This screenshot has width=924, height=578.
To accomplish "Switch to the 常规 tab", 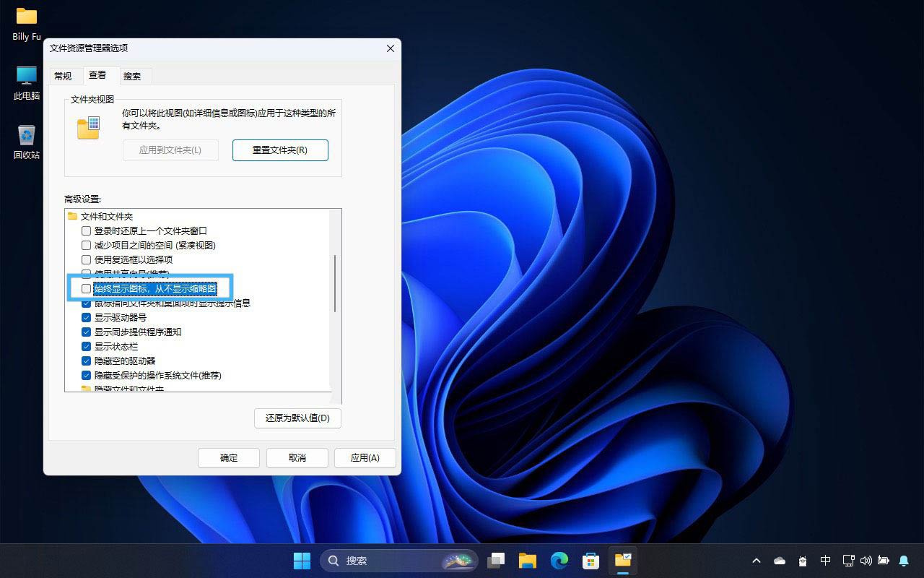I will [x=63, y=76].
